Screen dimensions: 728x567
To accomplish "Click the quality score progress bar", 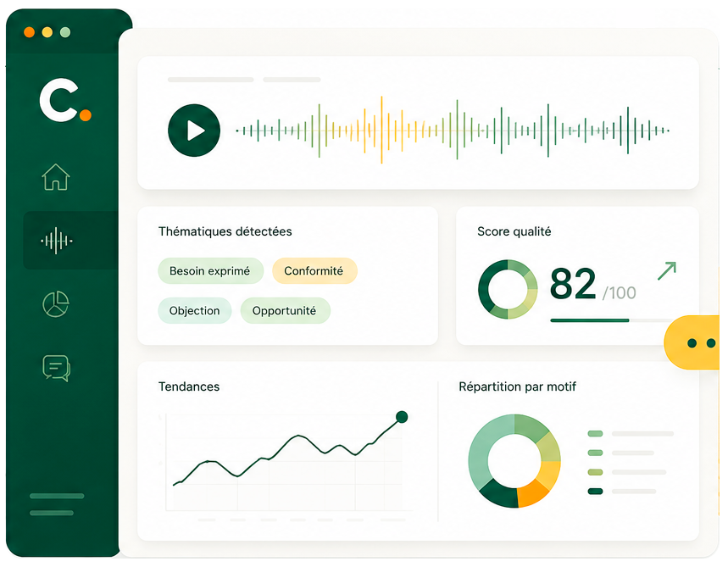I will tap(612, 320).
